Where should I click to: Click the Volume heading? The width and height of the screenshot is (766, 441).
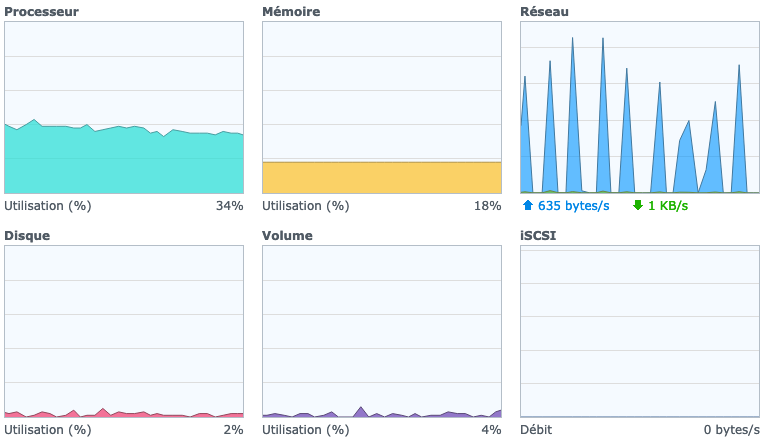click(x=287, y=236)
